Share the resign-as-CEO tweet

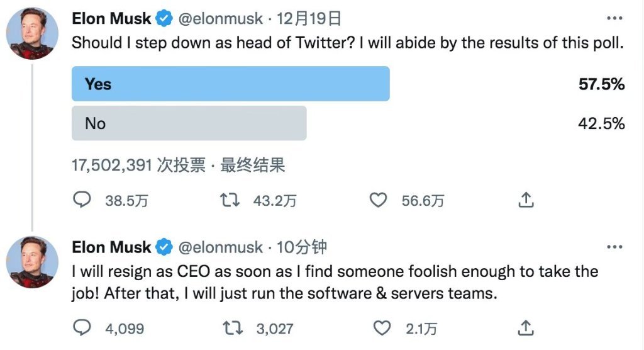point(526,327)
